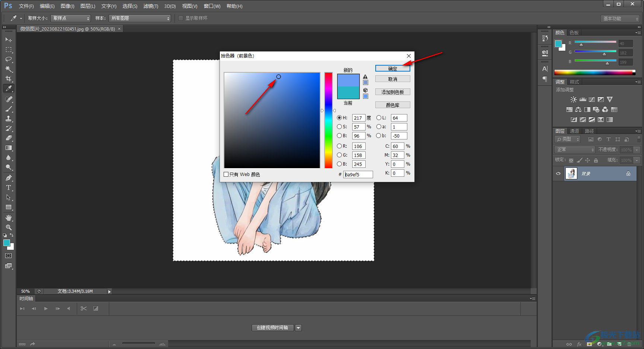Switch to the Channels tab
This screenshot has height=349, width=644.
click(574, 131)
